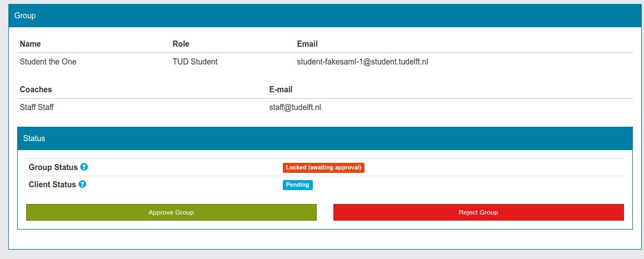Select the Staff Staff coach name
This screenshot has height=259, width=644.
[37, 107]
